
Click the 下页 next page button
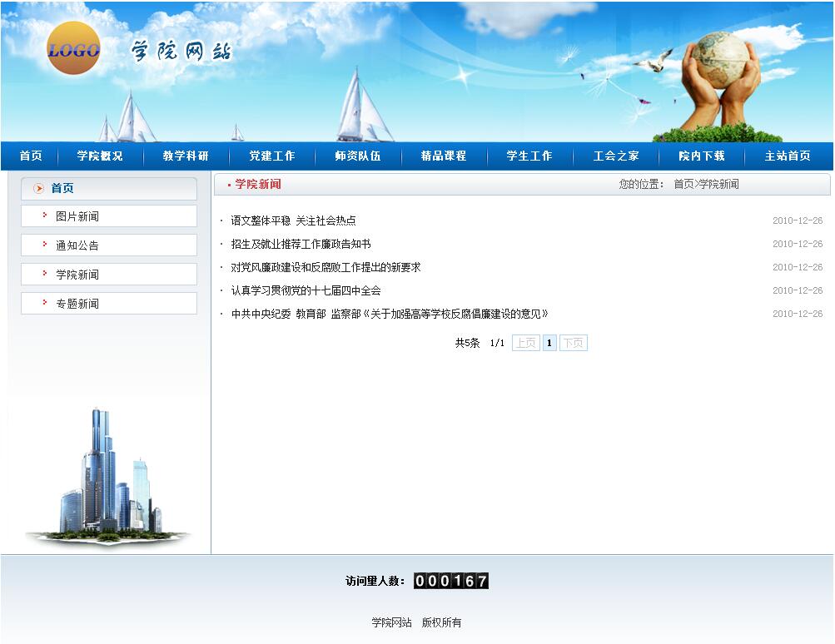tap(574, 343)
